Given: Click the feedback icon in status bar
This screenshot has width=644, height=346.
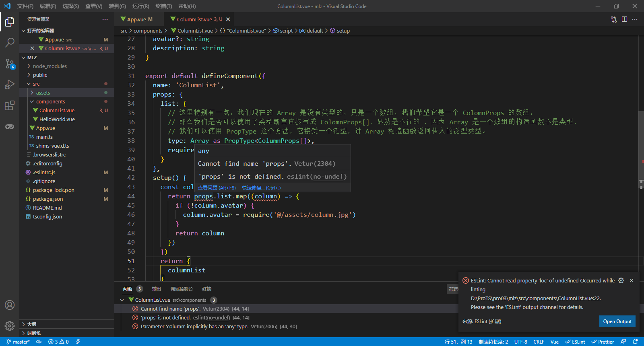Looking at the screenshot, I should (623, 342).
